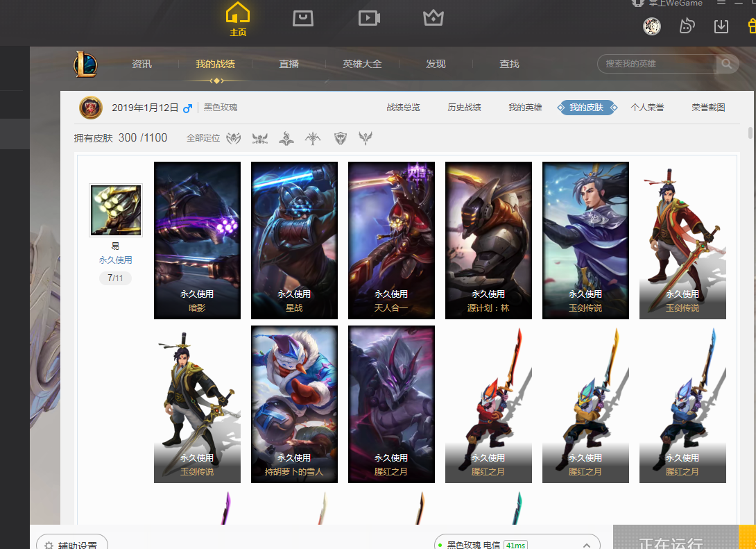The height and width of the screenshot is (549, 756).
Task: Open the video playback icon in top bar
Action: click(x=369, y=18)
